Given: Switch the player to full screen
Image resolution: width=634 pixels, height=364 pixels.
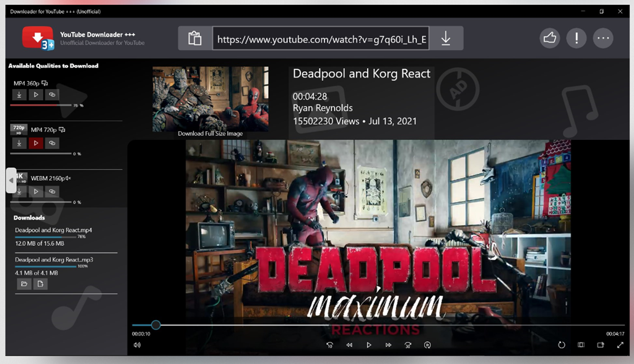Looking at the screenshot, I should tap(620, 345).
